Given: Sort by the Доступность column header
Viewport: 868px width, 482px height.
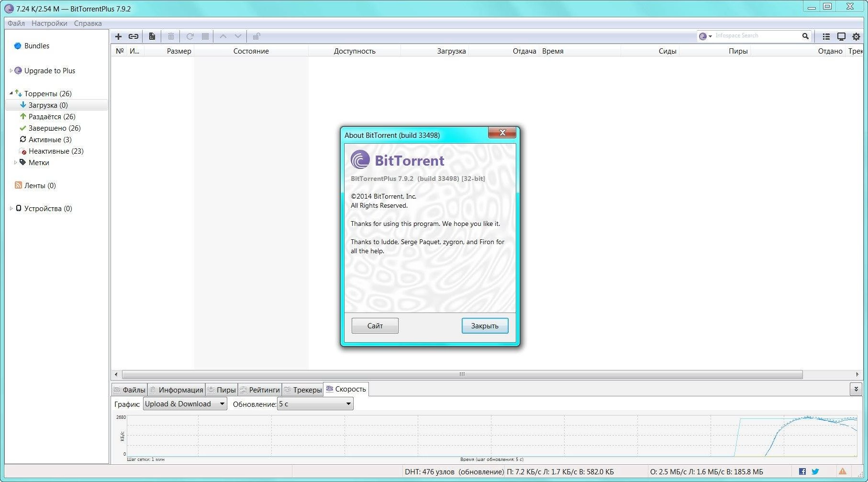Looking at the screenshot, I should 355,51.
